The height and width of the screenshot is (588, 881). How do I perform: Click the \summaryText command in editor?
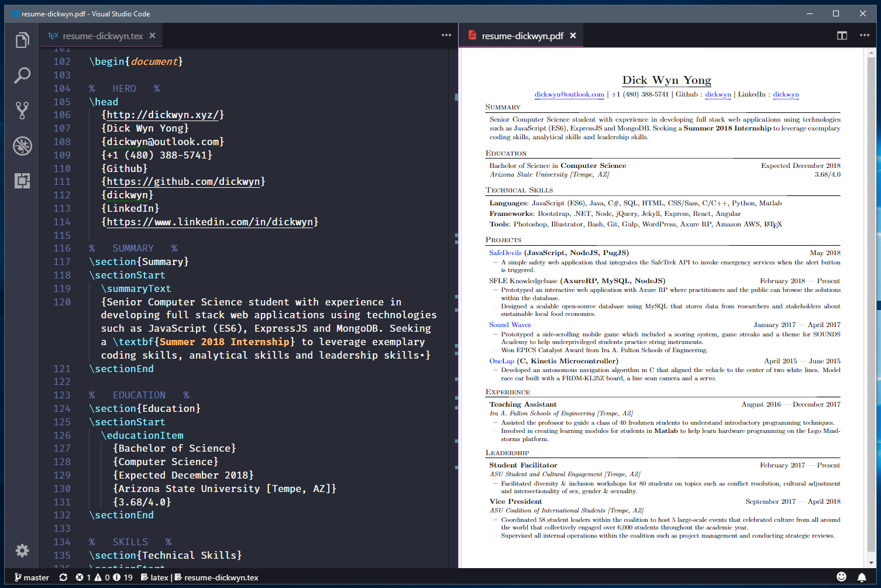click(136, 288)
